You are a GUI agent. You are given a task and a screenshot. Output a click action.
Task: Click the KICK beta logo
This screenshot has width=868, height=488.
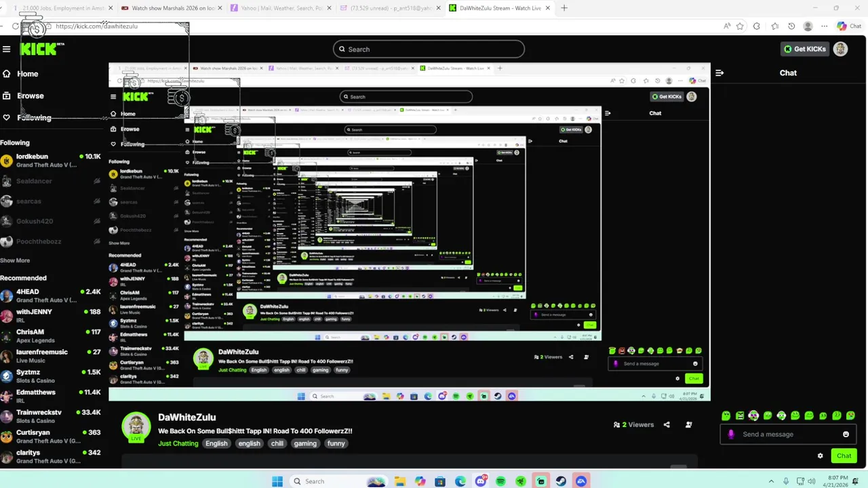42,49
